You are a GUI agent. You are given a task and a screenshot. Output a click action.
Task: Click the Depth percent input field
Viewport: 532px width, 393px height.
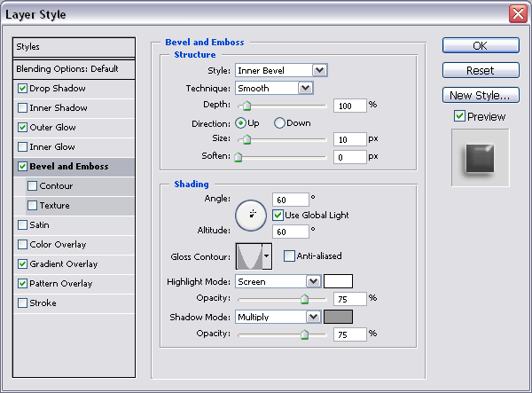350,106
